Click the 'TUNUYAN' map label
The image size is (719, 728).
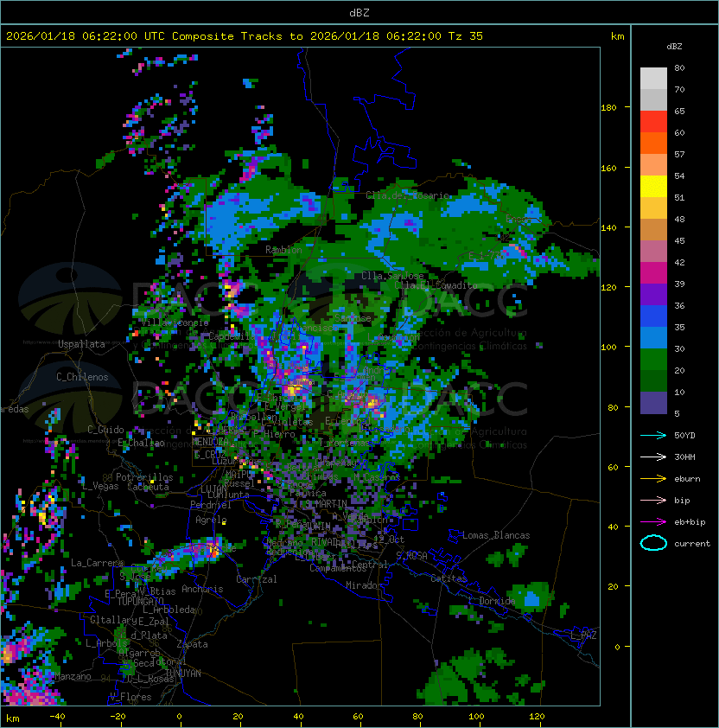click(x=183, y=674)
